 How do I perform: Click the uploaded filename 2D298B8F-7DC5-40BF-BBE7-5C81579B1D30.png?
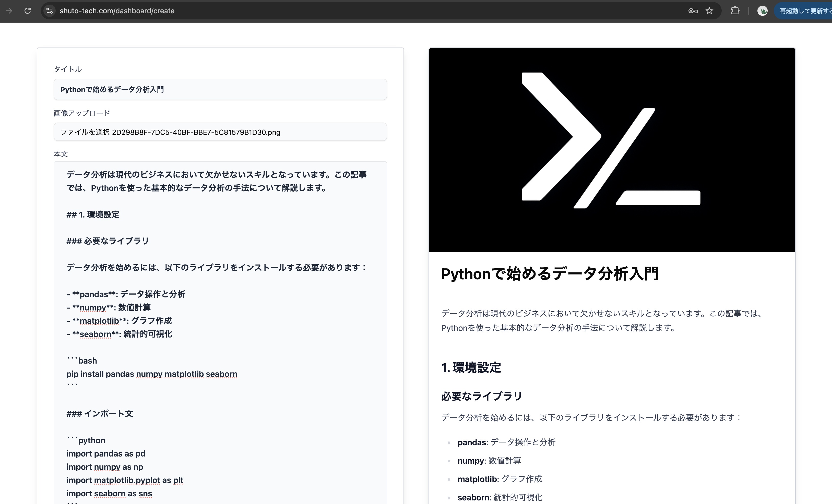[x=196, y=132]
